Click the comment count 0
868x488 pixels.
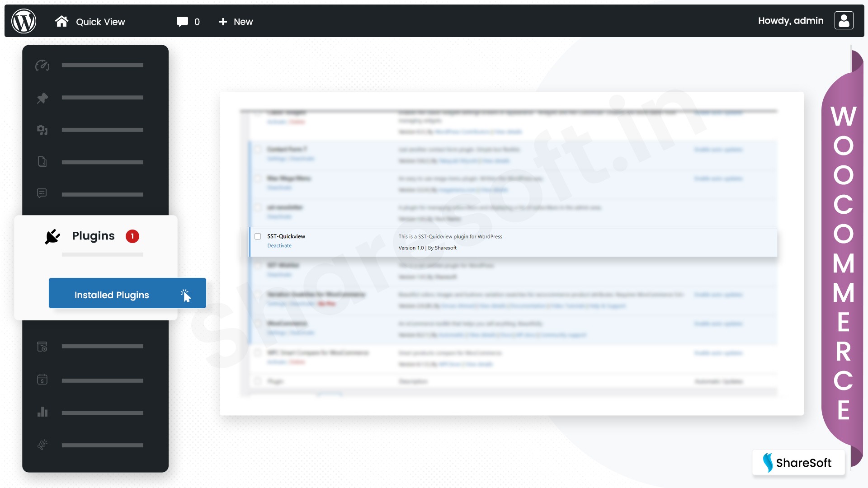[x=197, y=22]
